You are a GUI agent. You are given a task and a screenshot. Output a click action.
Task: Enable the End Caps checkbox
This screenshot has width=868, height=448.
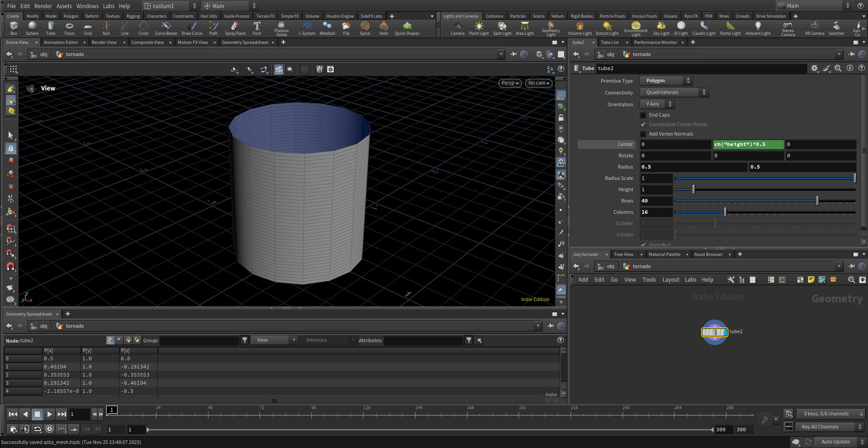coord(643,115)
